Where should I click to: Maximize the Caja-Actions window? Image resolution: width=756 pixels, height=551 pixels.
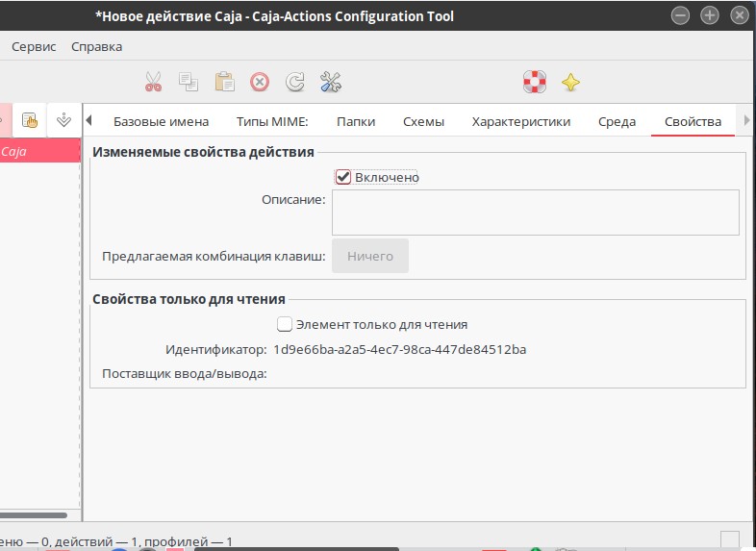click(710, 16)
